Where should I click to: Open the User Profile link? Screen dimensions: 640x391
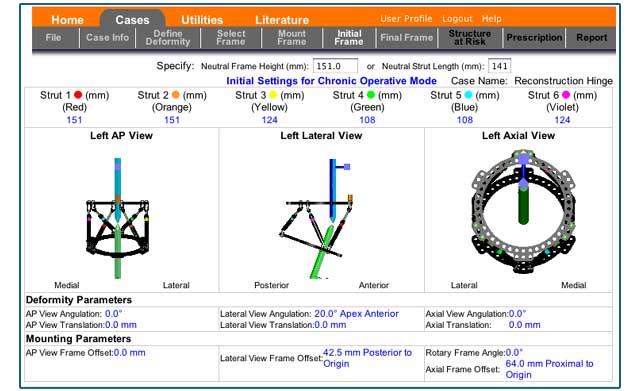point(406,19)
